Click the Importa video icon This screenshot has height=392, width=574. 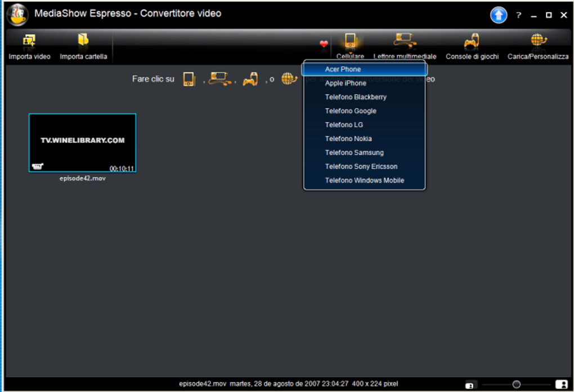[x=29, y=40]
